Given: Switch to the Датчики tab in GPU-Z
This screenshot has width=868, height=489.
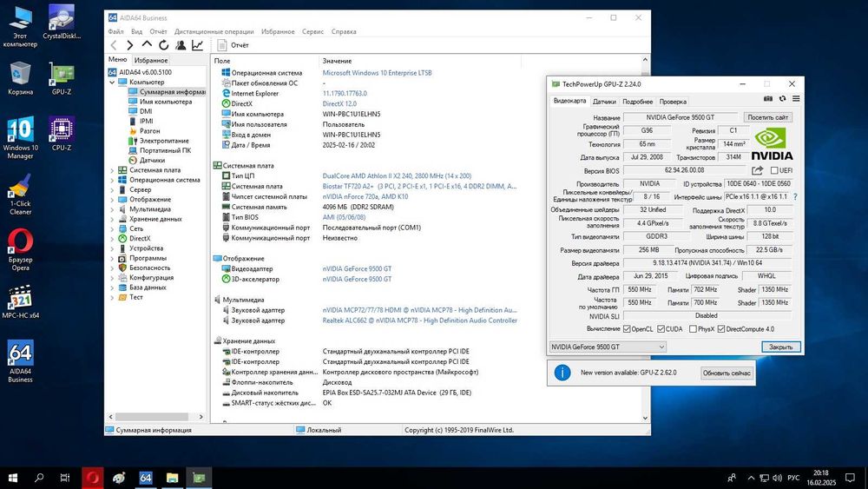Looking at the screenshot, I should (x=604, y=102).
